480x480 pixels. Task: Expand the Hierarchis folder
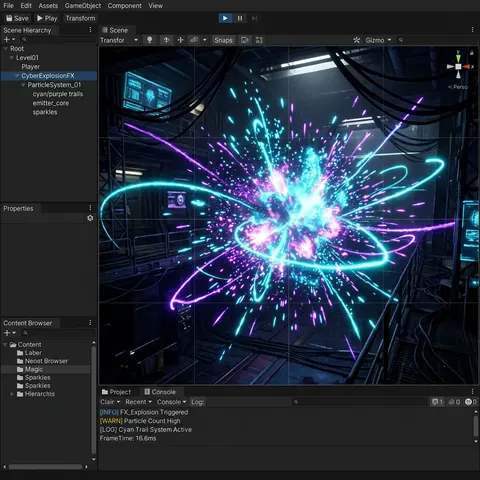click(x=12, y=394)
